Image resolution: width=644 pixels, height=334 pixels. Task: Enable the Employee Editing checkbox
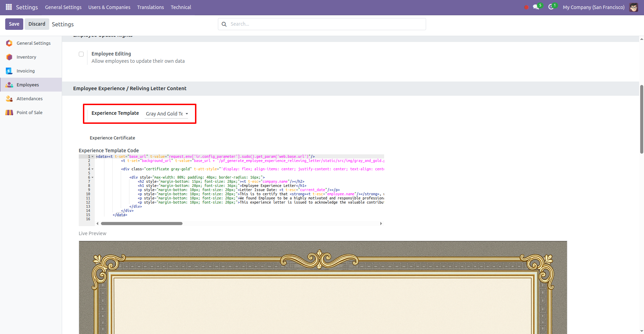[81, 54]
